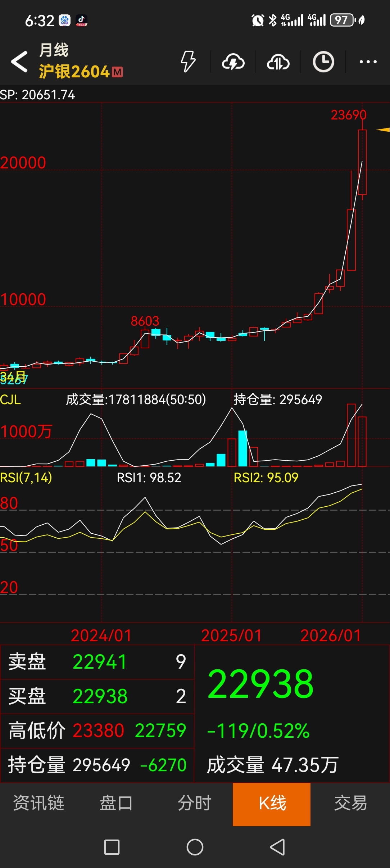Tap the RSI2: 95.09 value
Screen dimensions: 390x868
pyautogui.click(x=266, y=478)
